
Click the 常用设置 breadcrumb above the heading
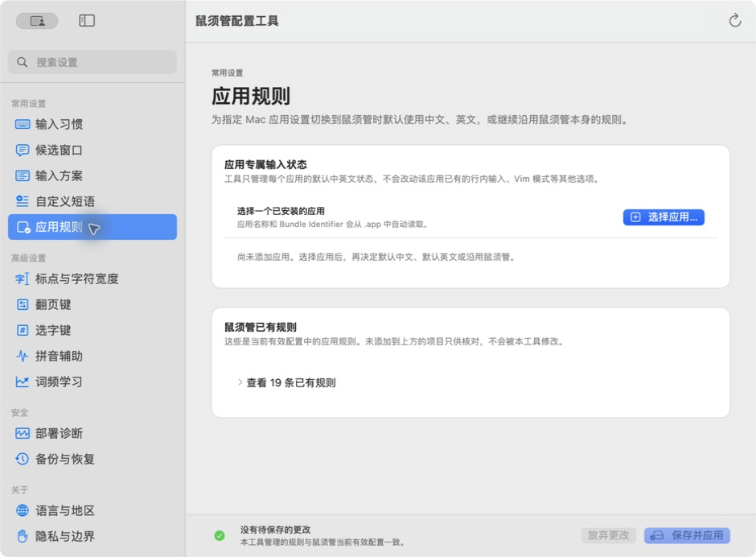point(227,73)
